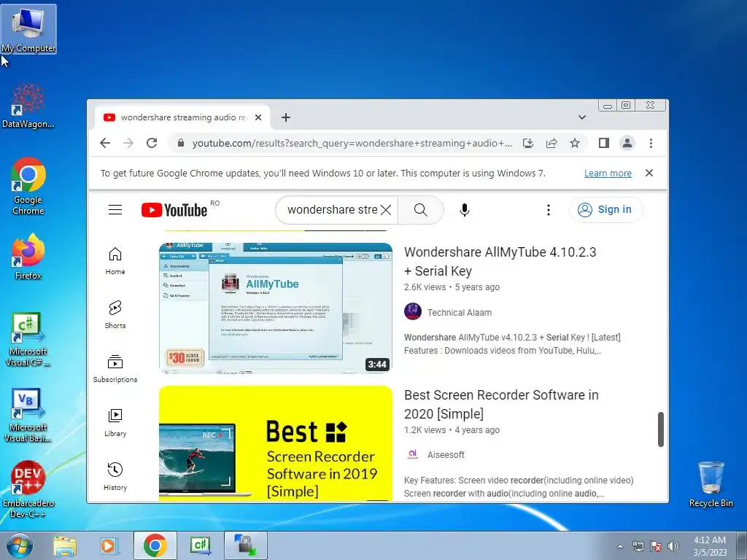The width and height of the screenshot is (747, 560).
Task: Run search with the magnifier button
Action: pos(421,209)
